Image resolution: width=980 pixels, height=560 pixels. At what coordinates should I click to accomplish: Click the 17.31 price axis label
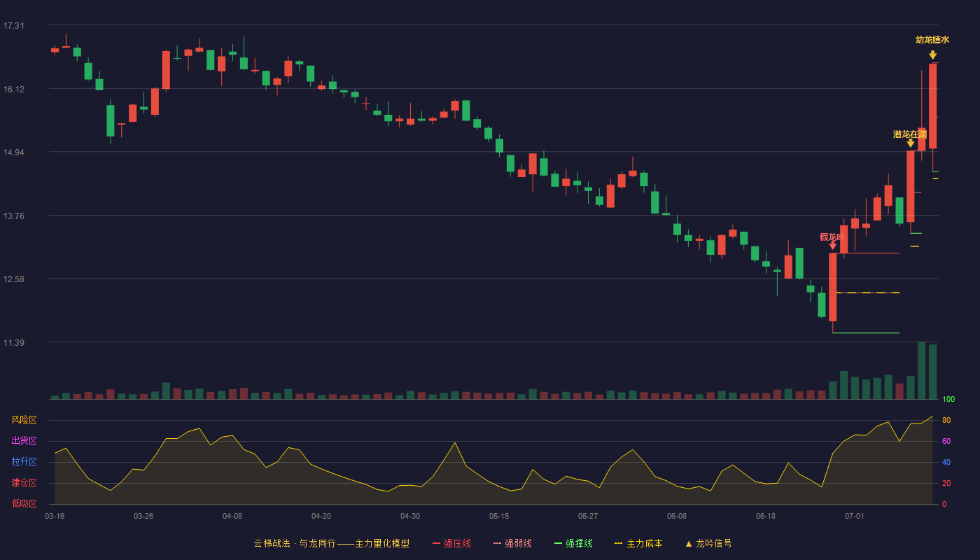[x=13, y=26]
